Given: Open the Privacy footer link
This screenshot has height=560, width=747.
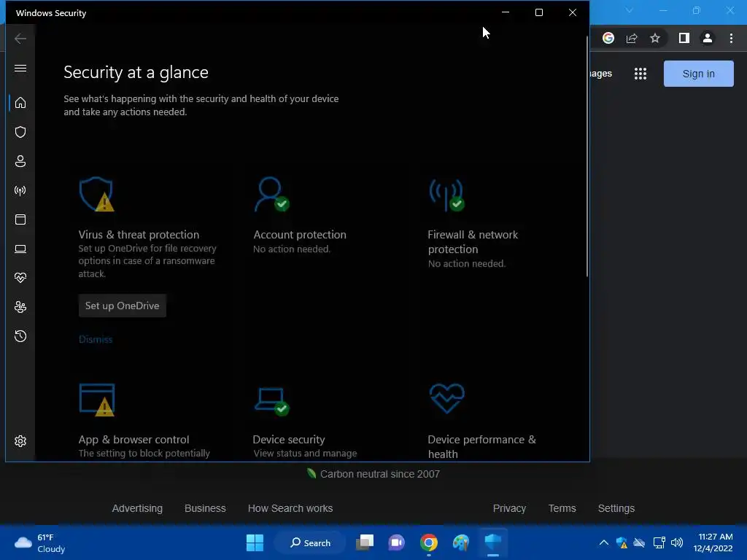Looking at the screenshot, I should [x=509, y=508].
